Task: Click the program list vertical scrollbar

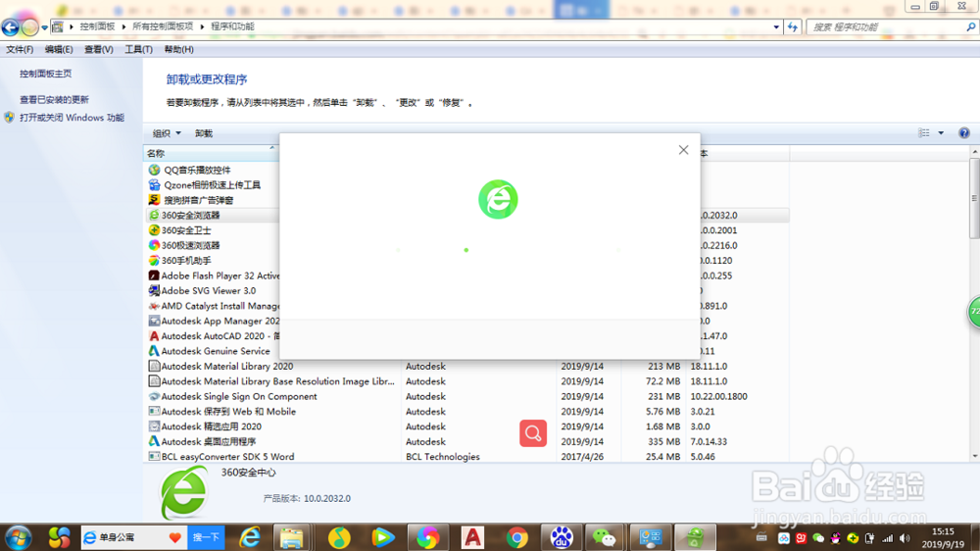Action: click(x=974, y=198)
